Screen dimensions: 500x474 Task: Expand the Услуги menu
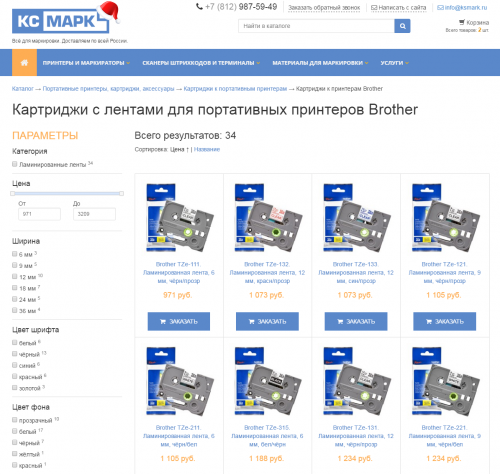click(395, 63)
